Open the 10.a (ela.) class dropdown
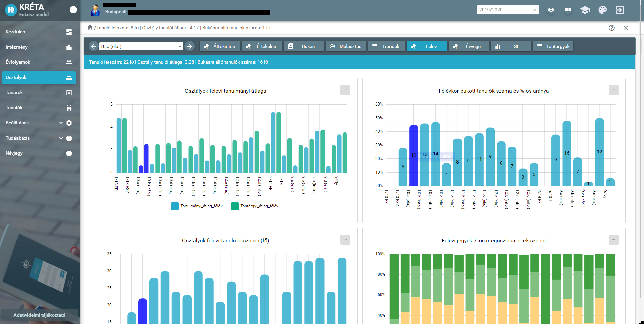 (141, 46)
